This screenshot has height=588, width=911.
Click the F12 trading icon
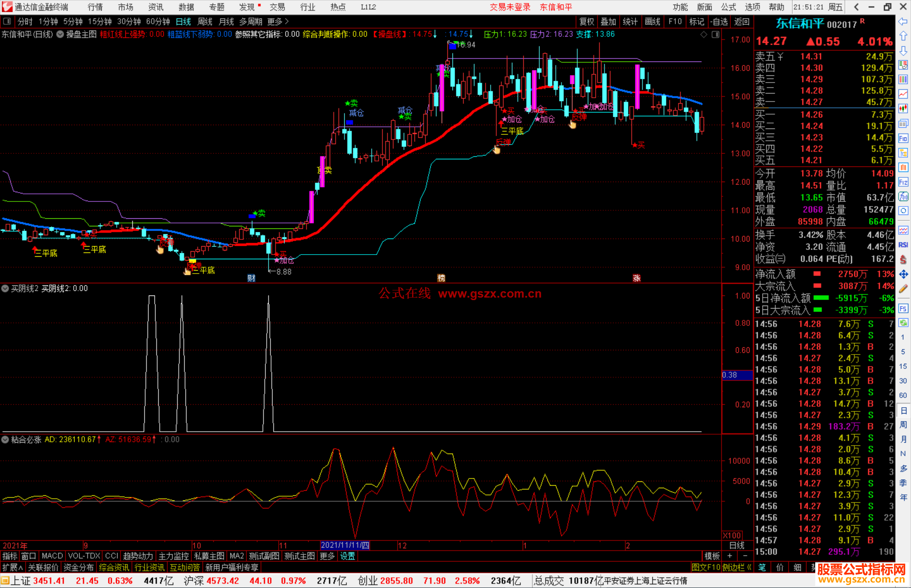coord(903,182)
